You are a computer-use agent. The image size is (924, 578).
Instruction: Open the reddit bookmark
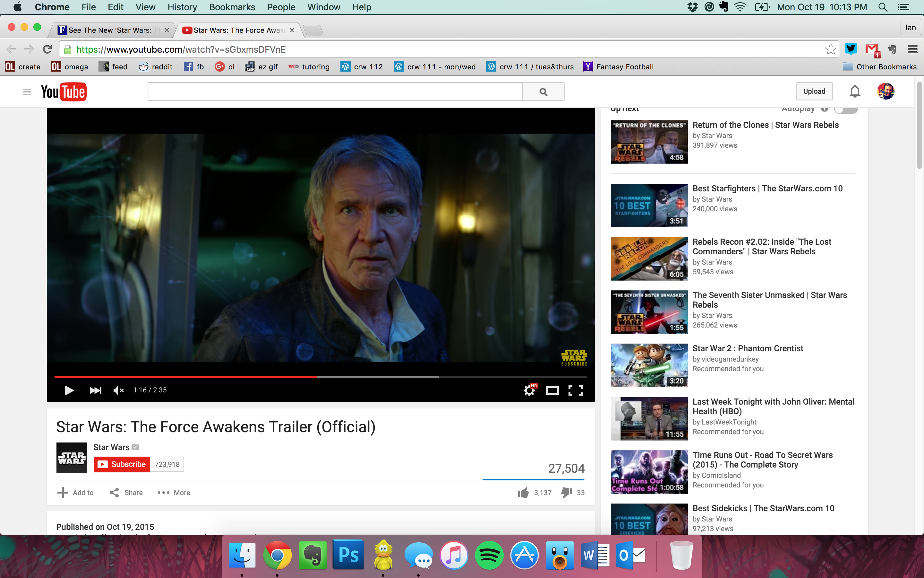pos(155,67)
